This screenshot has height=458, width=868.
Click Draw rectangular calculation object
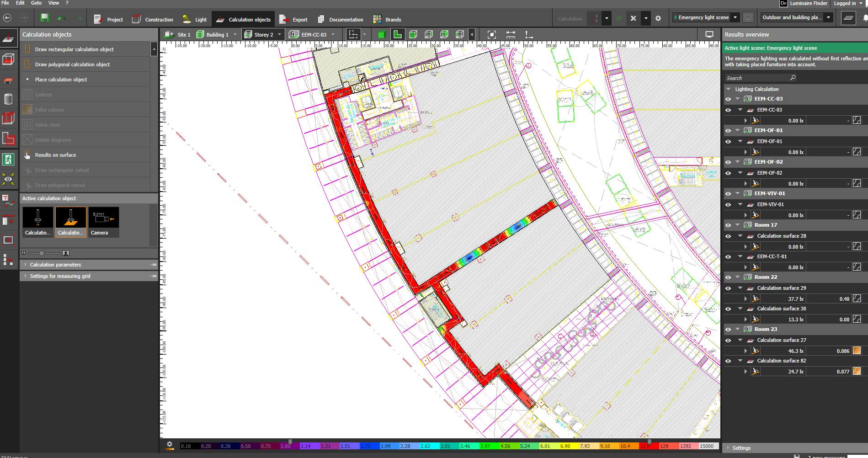click(74, 49)
